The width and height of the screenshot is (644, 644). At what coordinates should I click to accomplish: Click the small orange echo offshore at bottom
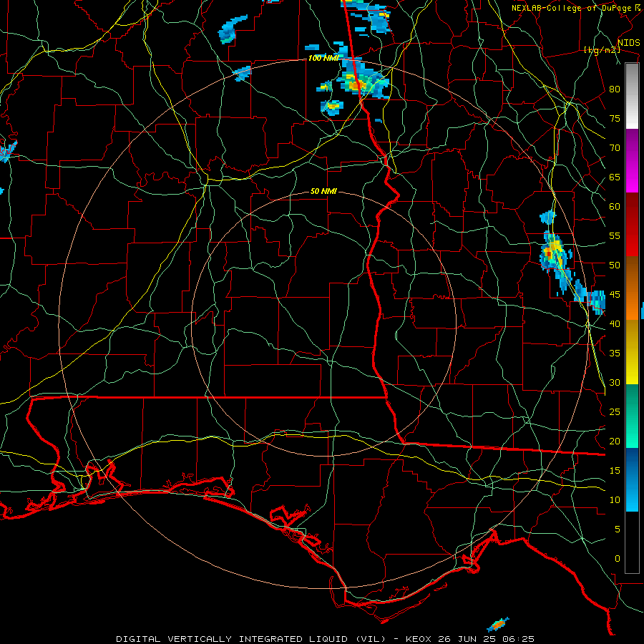pyautogui.click(x=498, y=625)
